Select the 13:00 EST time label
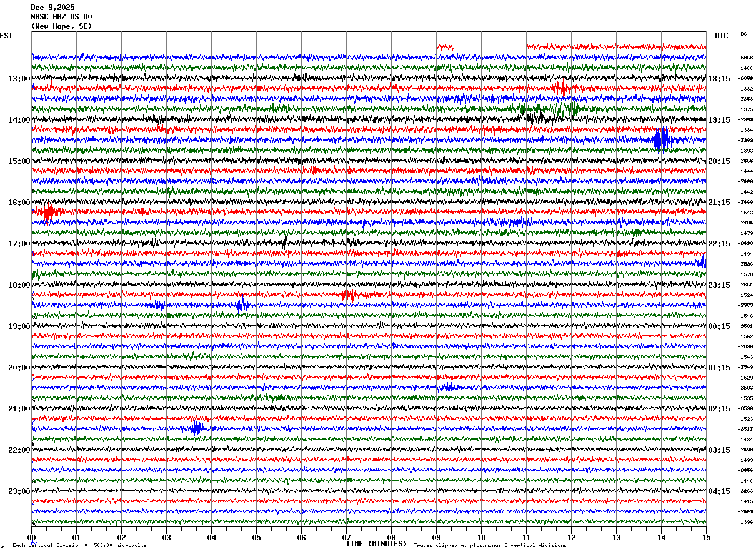756x554 pixels. click(x=19, y=78)
